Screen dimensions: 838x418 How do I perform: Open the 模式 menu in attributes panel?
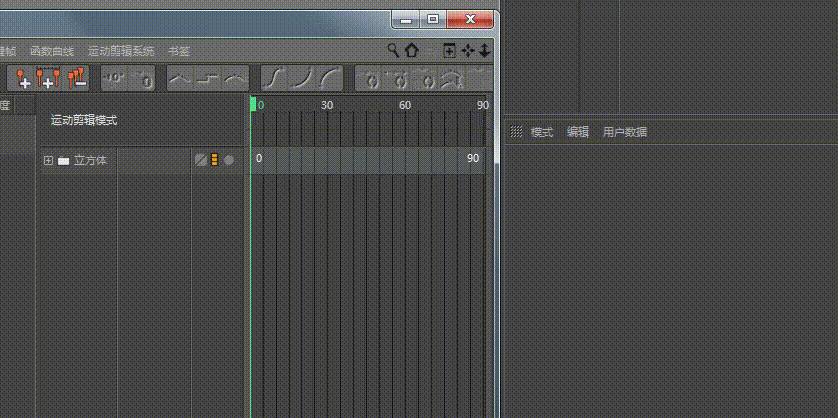(542, 132)
